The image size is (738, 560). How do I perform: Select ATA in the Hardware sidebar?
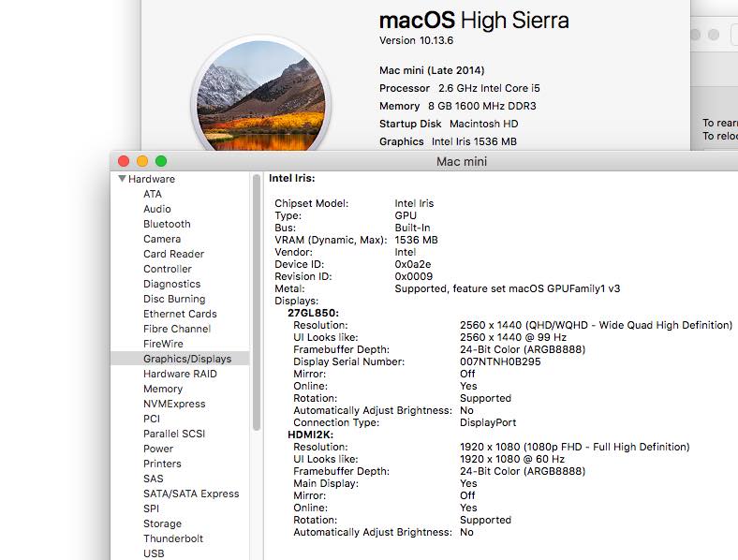pos(153,194)
